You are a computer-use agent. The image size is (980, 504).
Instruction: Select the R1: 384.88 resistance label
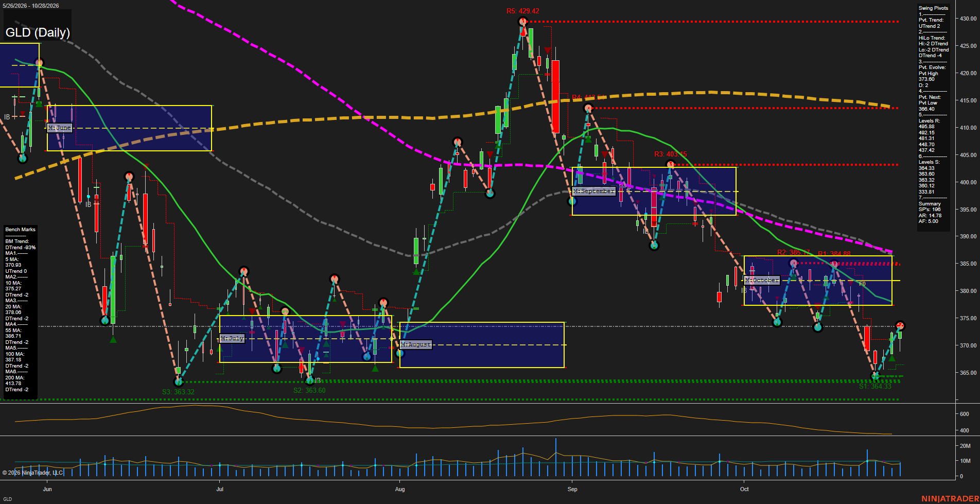click(x=834, y=253)
